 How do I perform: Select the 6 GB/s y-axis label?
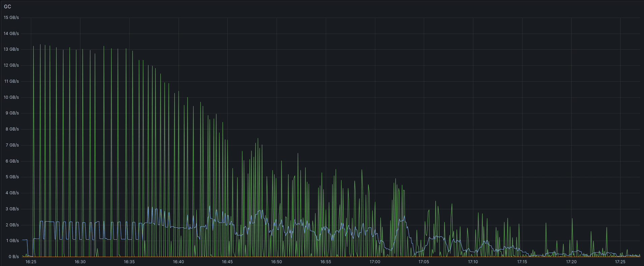[12, 161]
